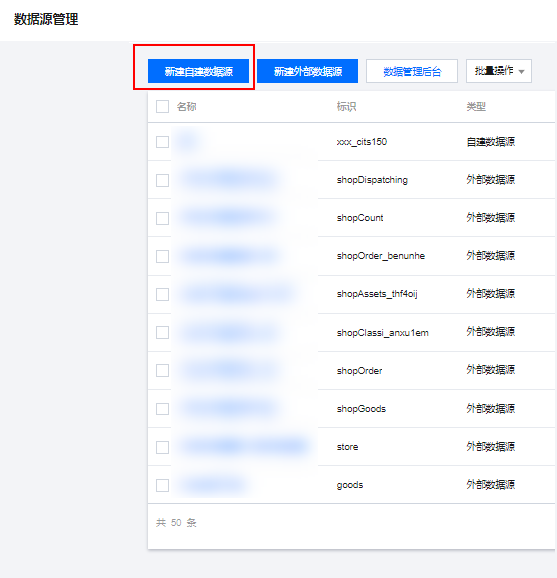Click the 自建数据源 type cell
The image size is (557, 578).
(490, 142)
